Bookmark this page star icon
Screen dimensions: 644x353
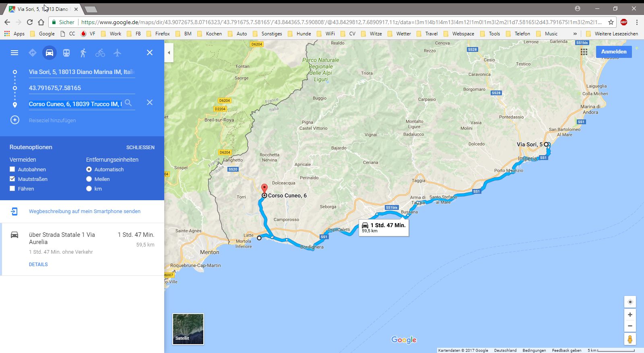click(611, 22)
